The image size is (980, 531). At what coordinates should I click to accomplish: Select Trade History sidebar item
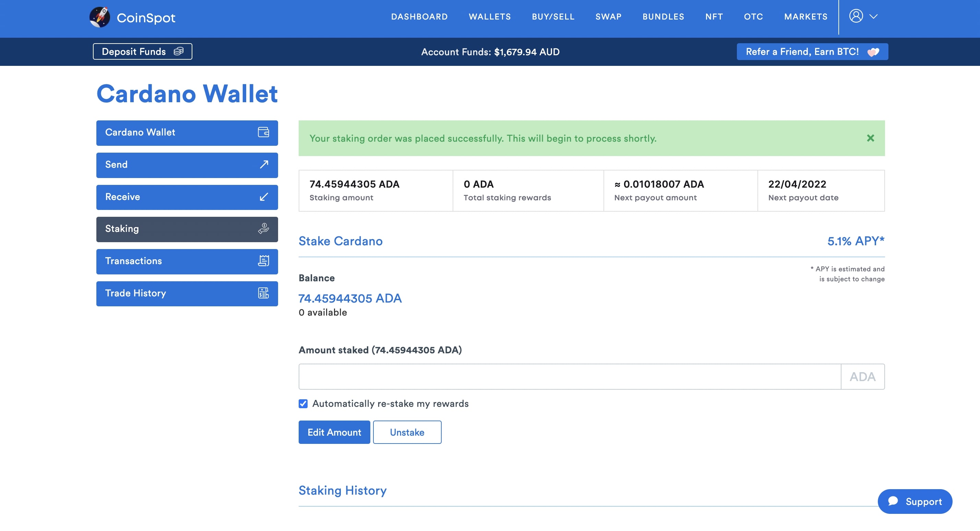(x=187, y=294)
